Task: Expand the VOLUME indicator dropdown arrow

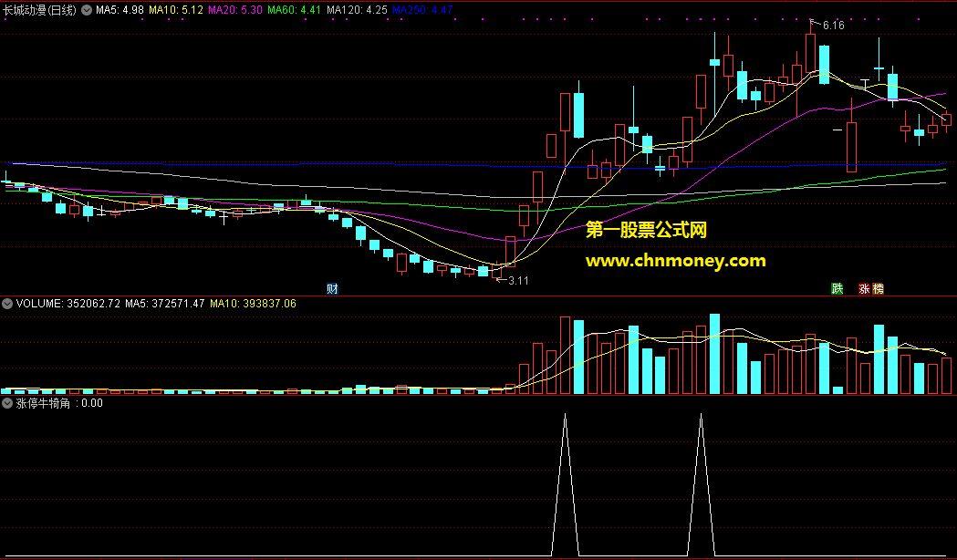Action: tap(7, 303)
